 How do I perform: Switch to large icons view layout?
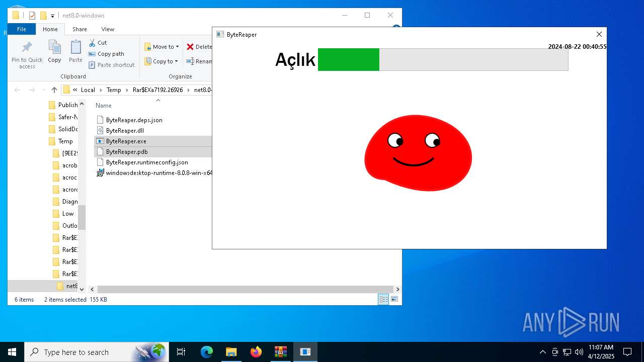point(394,299)
